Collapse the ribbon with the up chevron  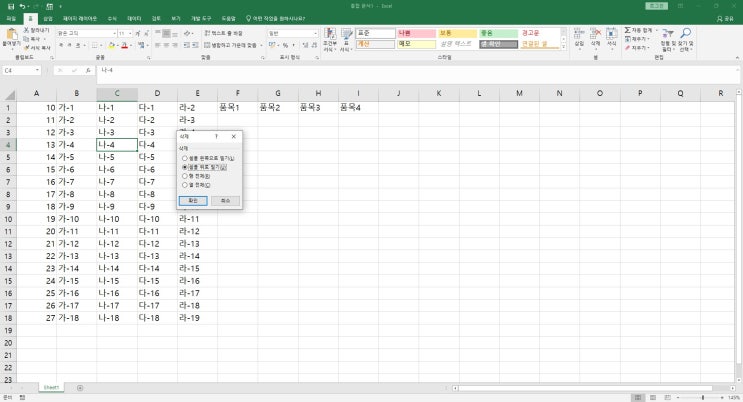(x=737, y=58)
